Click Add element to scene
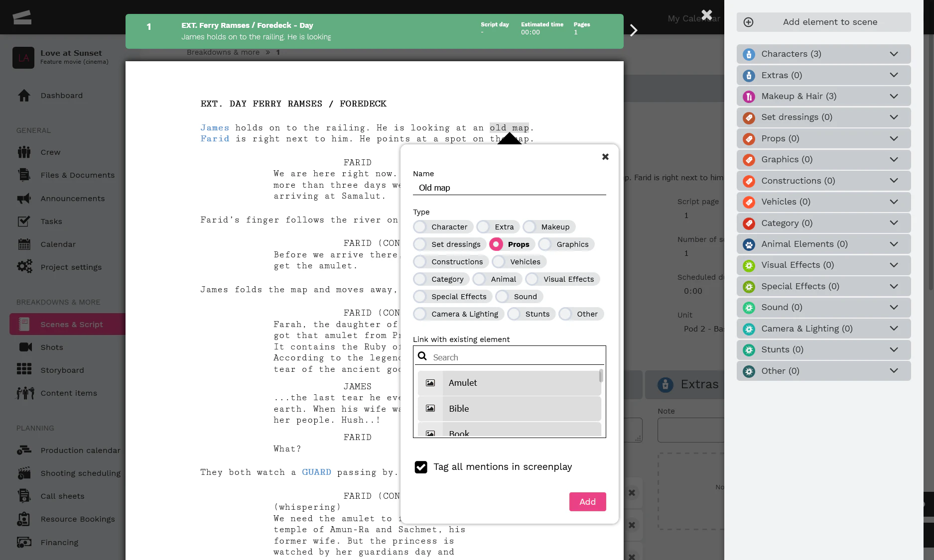The width and height of the screenshot is (934, 560). [x=823, y=22]
